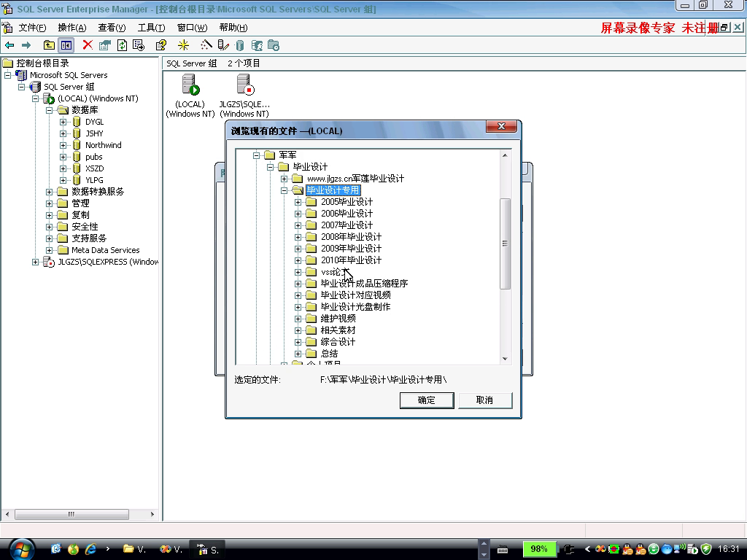The height and width of the screenshot is (560, 747).
Task: Click the dialog scrollbar up arrow
Action: [x=505, y=155]
